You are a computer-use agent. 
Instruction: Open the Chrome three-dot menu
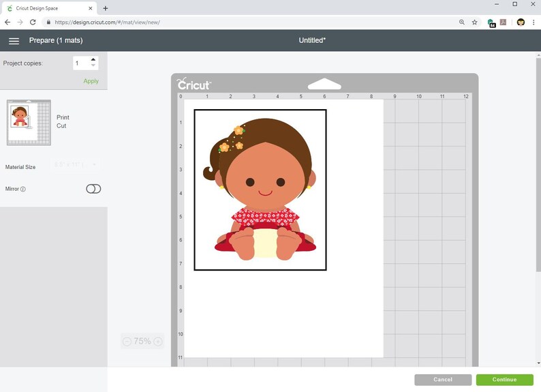(x=534, y=22)
